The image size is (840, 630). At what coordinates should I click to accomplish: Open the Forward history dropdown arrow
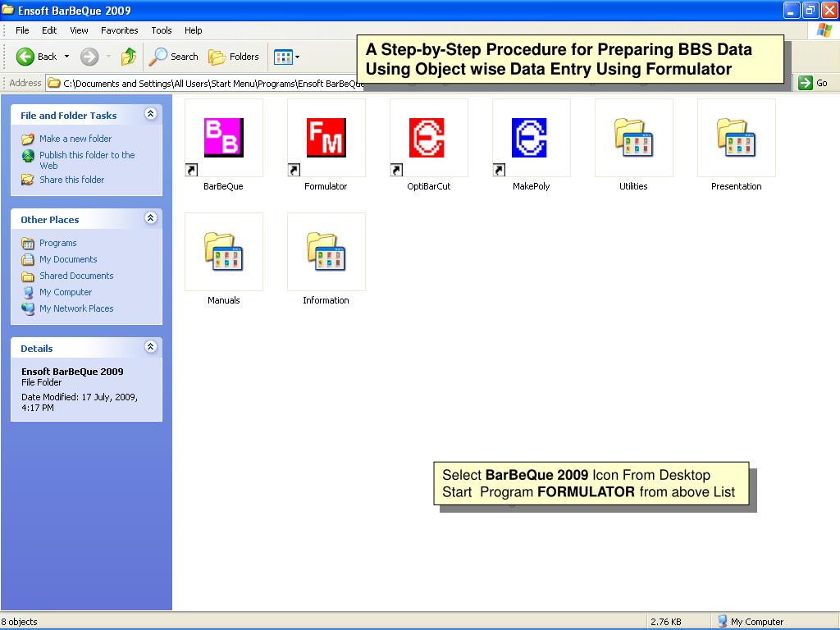[108, 57]
